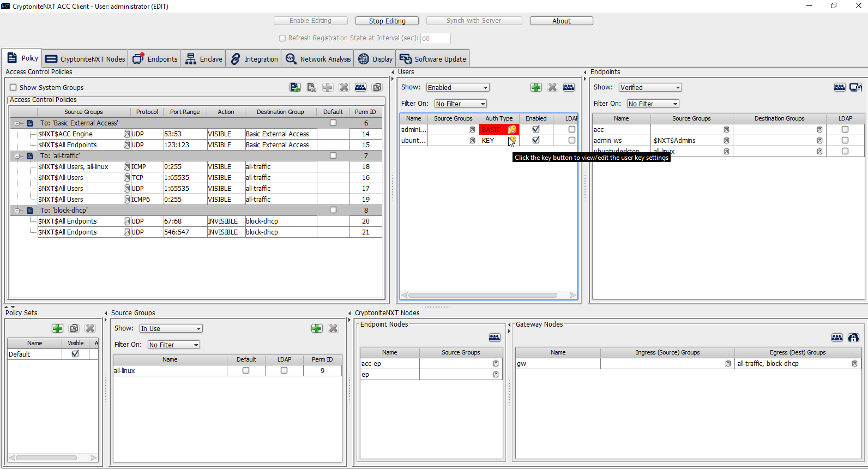Toggle Visible checkbox for Default policy set
The height and width of the screenshot is (469, 868).
pyautogui.click(x=75, y=354)
